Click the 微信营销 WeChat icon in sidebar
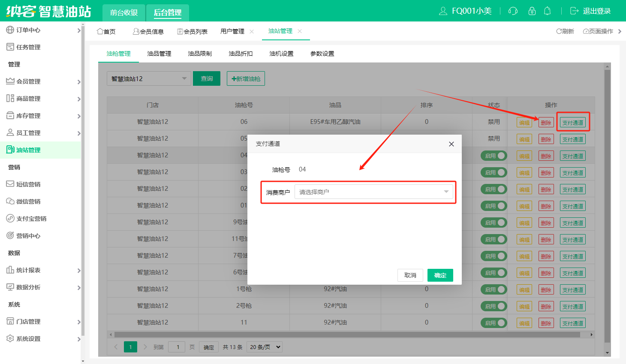 click(10, 202)
